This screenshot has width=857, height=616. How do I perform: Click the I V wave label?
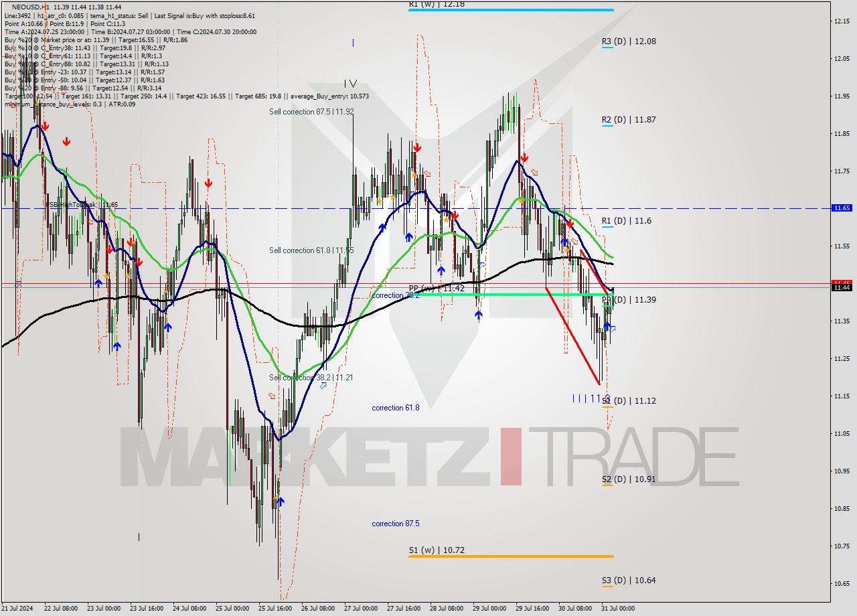(x=351, y=84)
